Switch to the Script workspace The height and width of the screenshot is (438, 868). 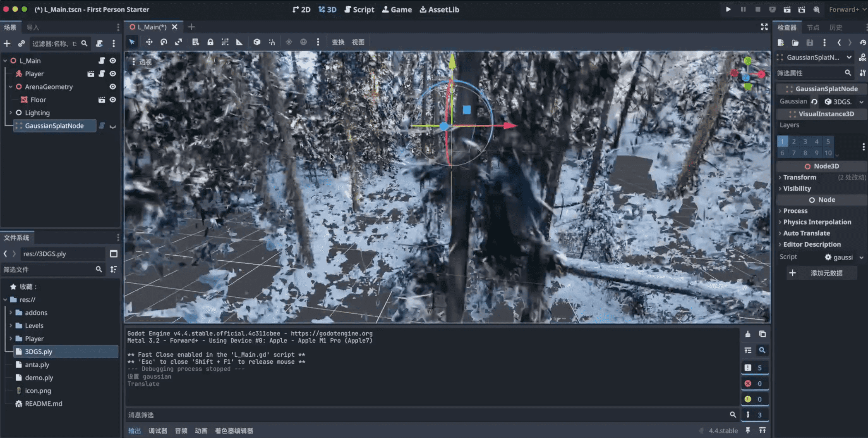tap(359, 10)
